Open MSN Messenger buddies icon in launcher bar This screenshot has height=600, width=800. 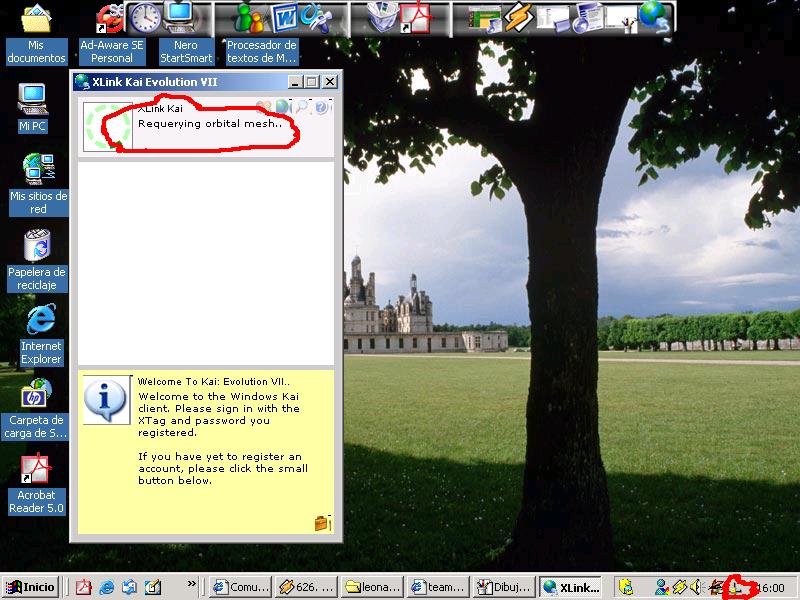point(248,18)
